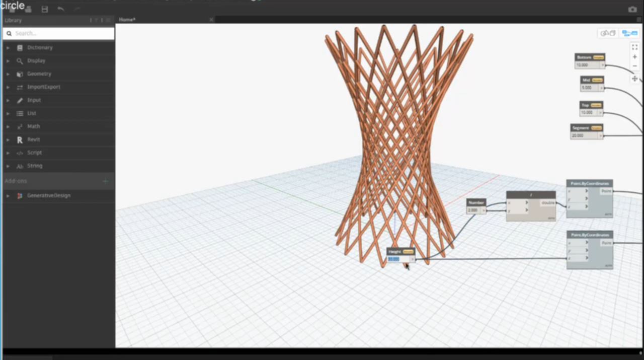Click the zoom-to-fit icon in canvas
644x360 pixels.
[x=634, y=47]
